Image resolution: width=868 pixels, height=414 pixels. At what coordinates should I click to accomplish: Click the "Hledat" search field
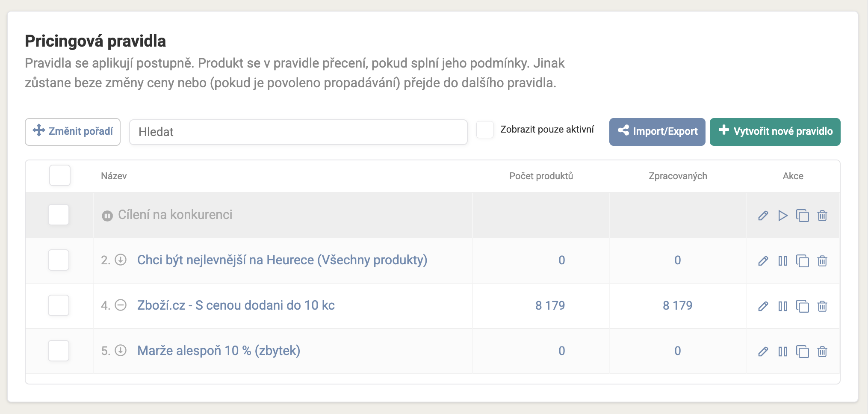click(298, 132)
